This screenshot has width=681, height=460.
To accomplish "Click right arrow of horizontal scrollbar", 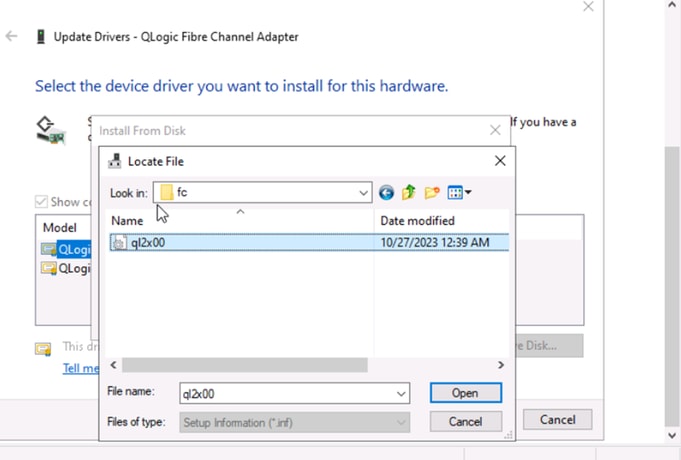I will pyautogui.click(x=501, y=365).
